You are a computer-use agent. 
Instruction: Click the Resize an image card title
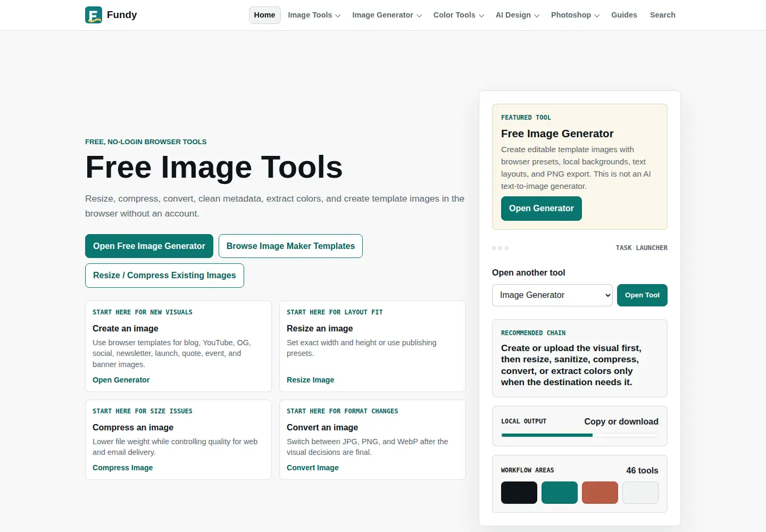click(x=320, y=329)
